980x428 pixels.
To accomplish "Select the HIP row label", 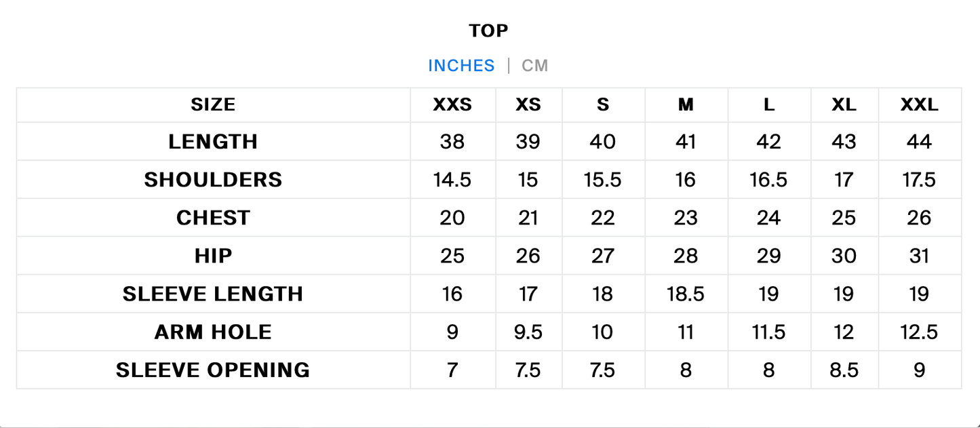I will click(213, 256).
